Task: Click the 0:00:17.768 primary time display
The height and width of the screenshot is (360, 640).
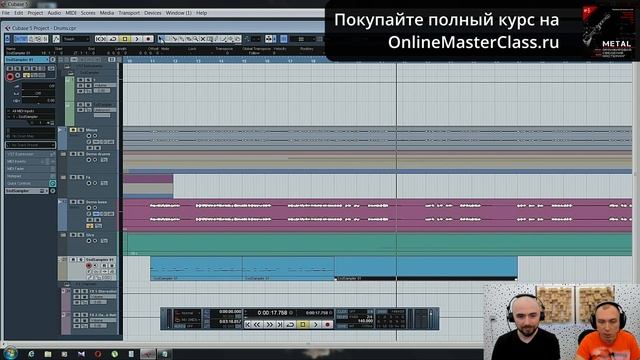Action: pos(272,313)
